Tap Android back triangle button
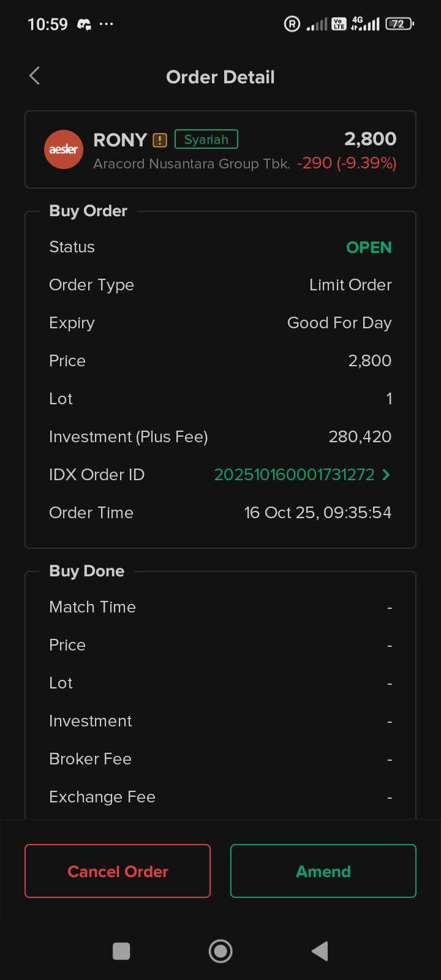The width and height of the screenshot is (441, 980). [320, 951]
